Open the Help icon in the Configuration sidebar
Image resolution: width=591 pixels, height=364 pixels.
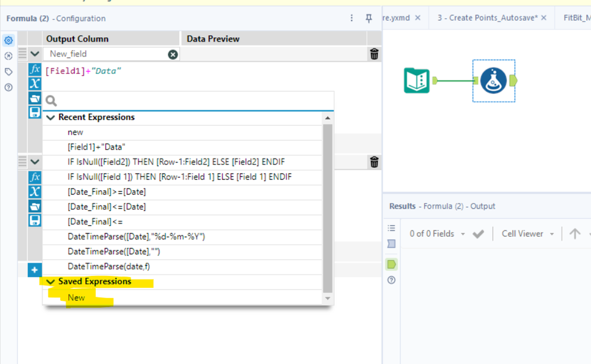point(8,87)
